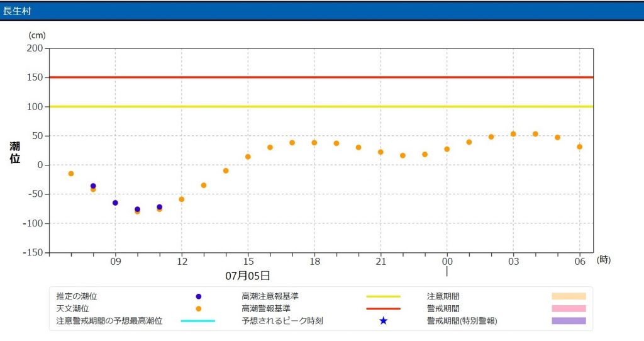Screen dimensions: 644x341
Task: Click the 注意警戒期間の予想最高潮位 legend label
Action: (109, 321)
